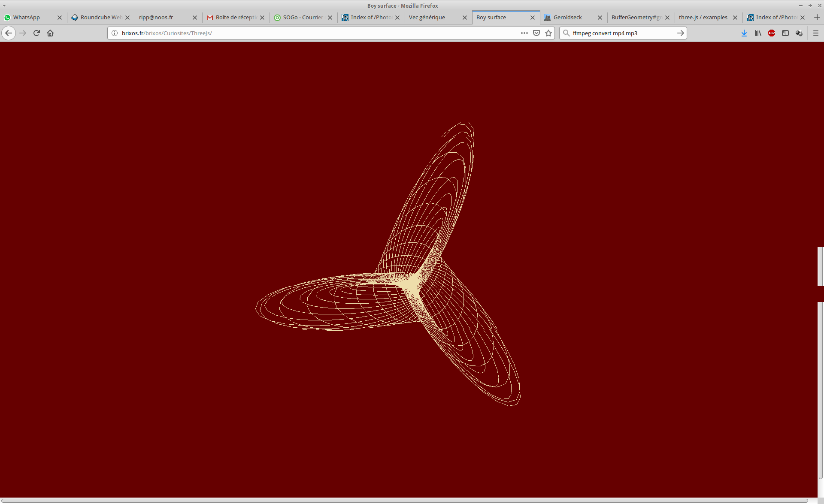Switch to the WhatsApp tab
This screenshot has height=504, width=824.
coord(27,18)
